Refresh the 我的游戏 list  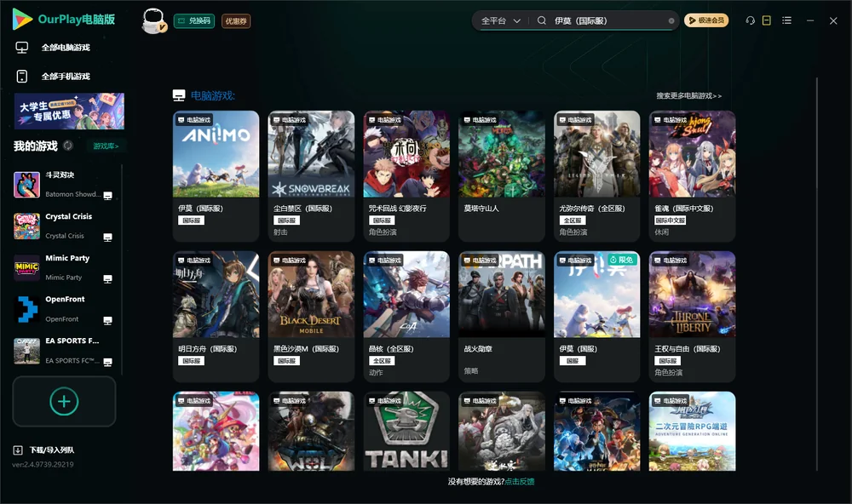68,146
